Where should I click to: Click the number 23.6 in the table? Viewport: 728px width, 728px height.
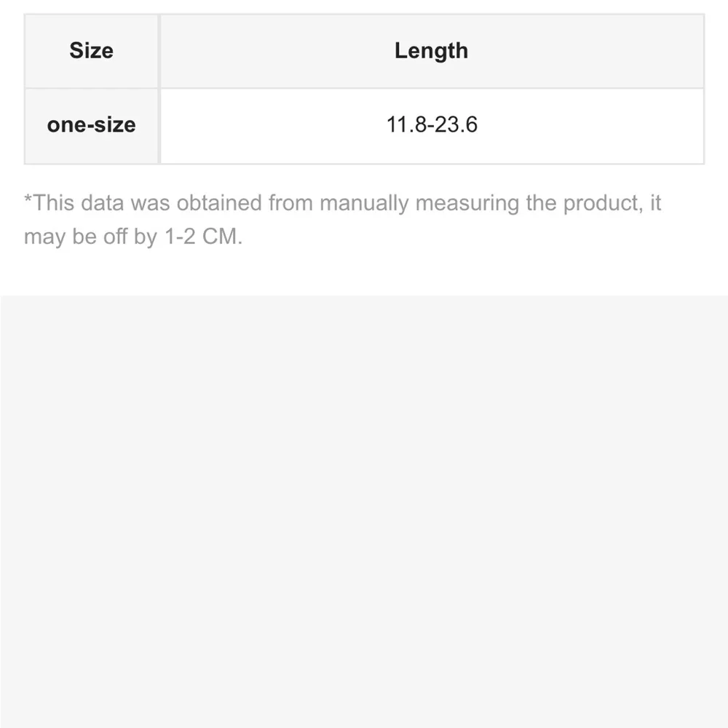pyautogui.click(x=457, y=124)
